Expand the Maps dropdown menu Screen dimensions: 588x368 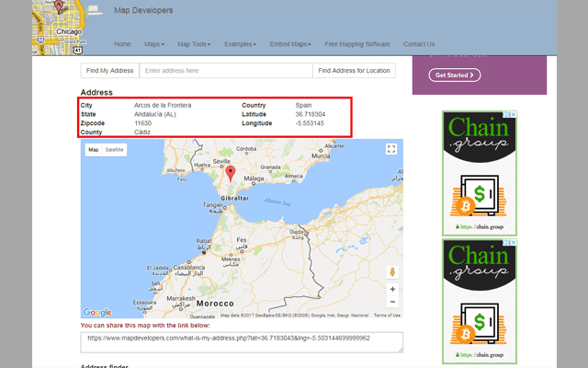(x=153, y=44)
